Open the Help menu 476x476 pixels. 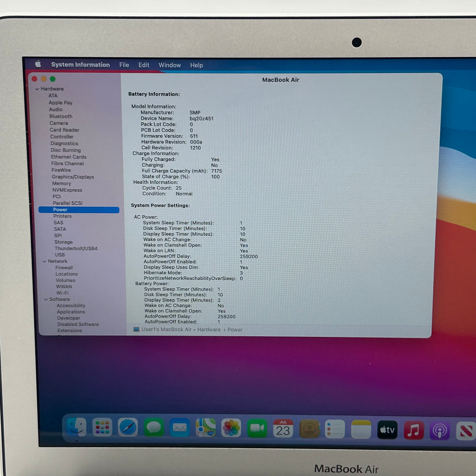[x=197, y=65]
